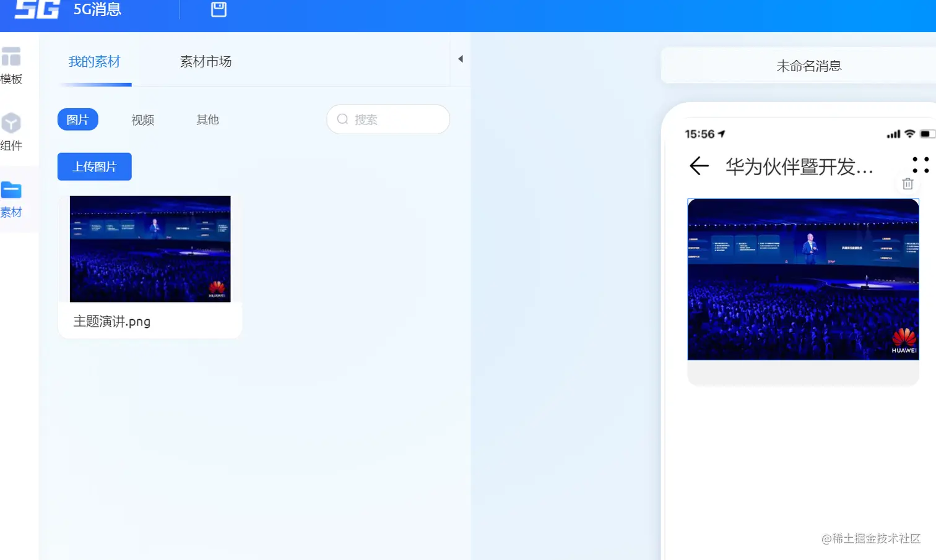Focus the 搜索 search field

click(388, 119)
